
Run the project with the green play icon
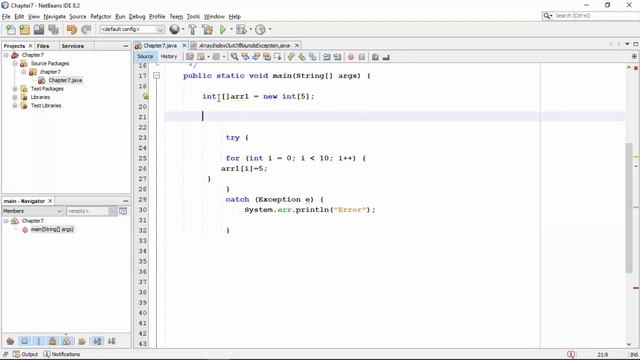click(x=223, y=29)
